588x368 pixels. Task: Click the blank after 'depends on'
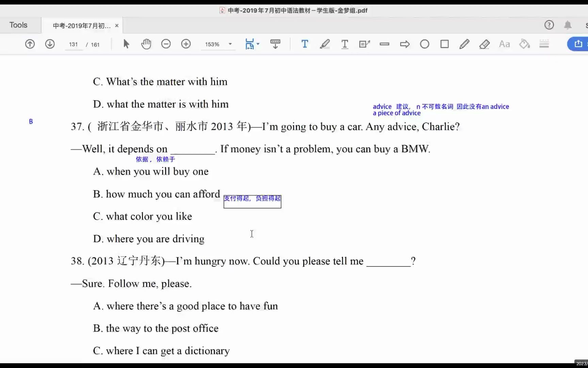click(193, 150)
